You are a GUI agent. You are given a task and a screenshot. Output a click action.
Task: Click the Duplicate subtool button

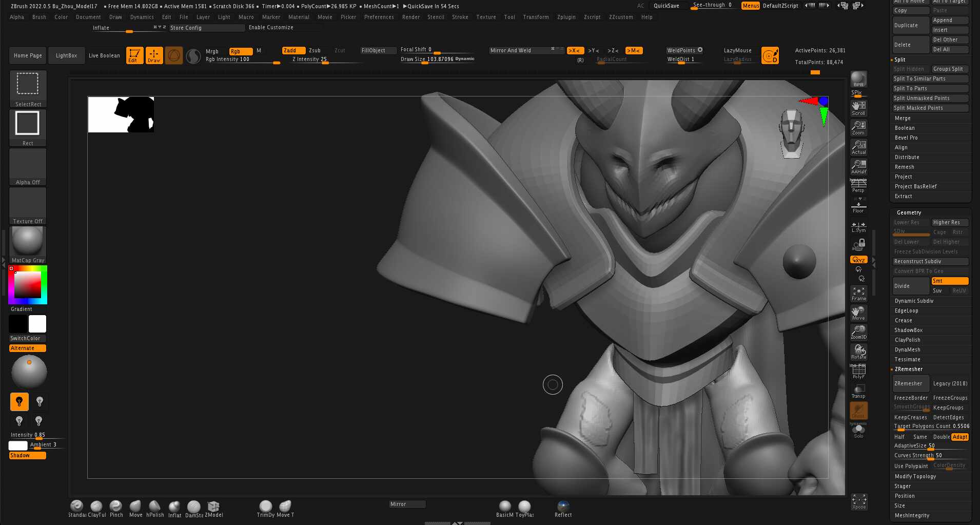click(x=911, y=25)
